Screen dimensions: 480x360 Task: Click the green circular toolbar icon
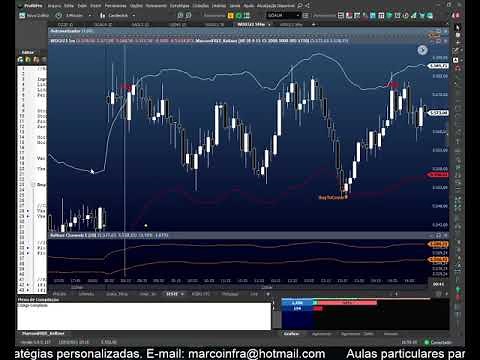coord(239,15)
